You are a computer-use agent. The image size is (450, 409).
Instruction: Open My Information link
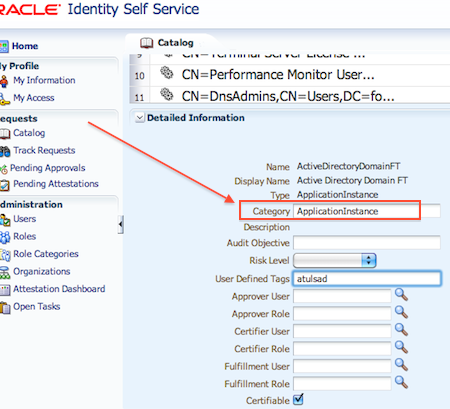(x=44, y=80)
